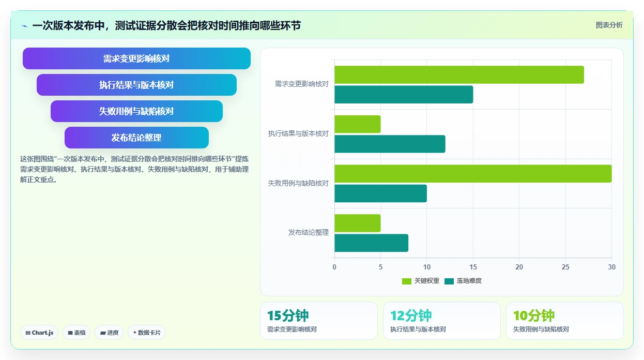This screenshot has height=360, width=644.
Task: Open the 15分钟 需求变更影响核对 data card
Action: tap(319, 321)
